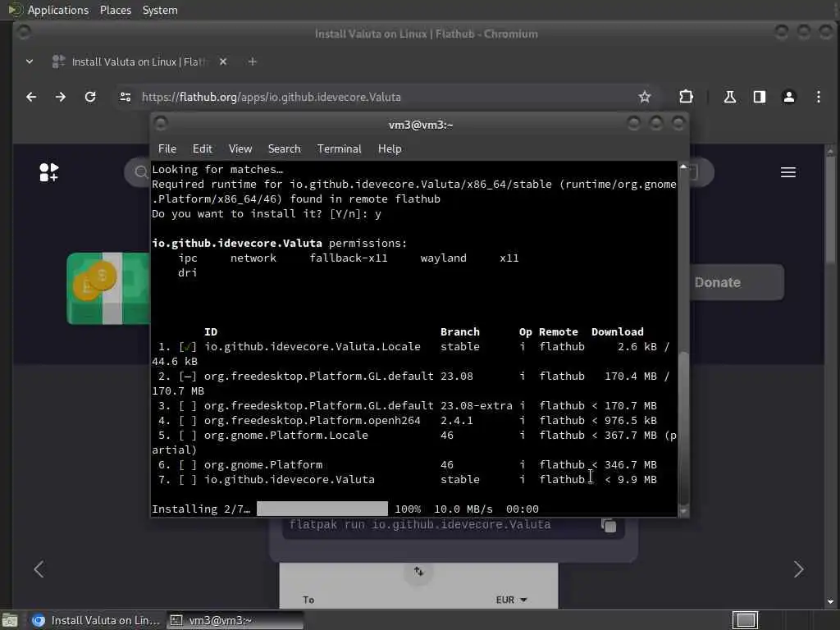Click the address bar URL
The height and width of the screenshot is (630, 840).
[271, 97]
